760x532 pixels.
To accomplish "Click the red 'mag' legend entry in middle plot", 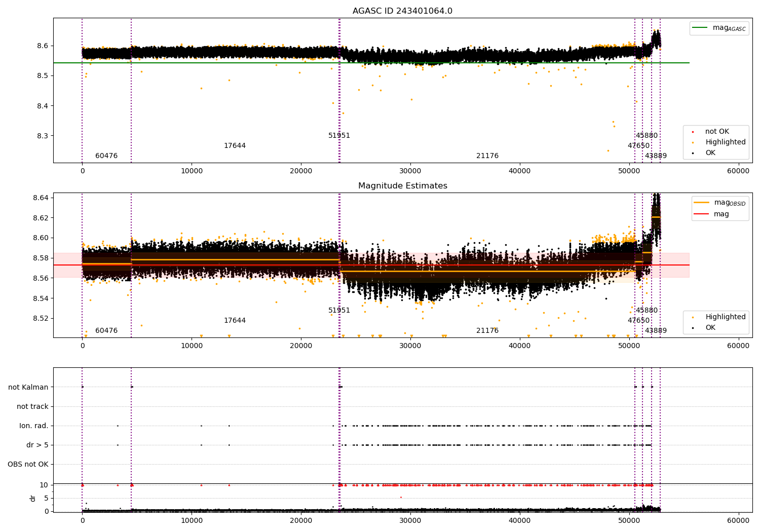I will (x=712, y=214).
